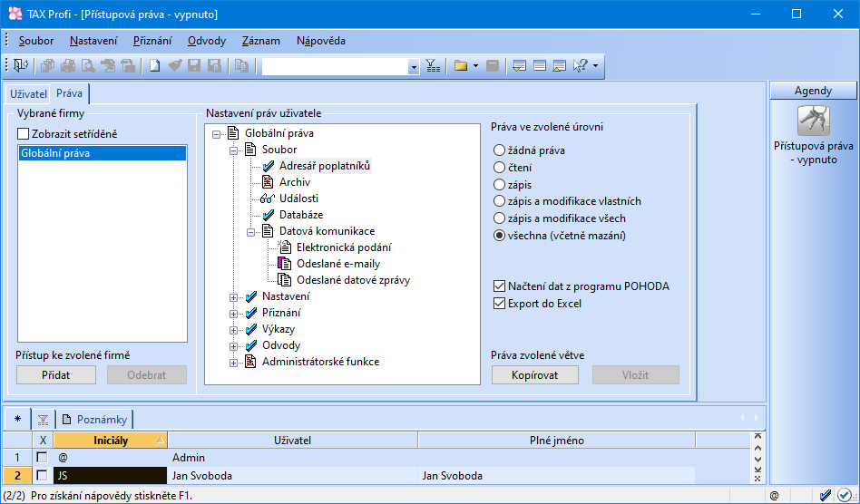Select všechna (včetně mazání) radio option
Screen dimensions: 860x504
499,236
